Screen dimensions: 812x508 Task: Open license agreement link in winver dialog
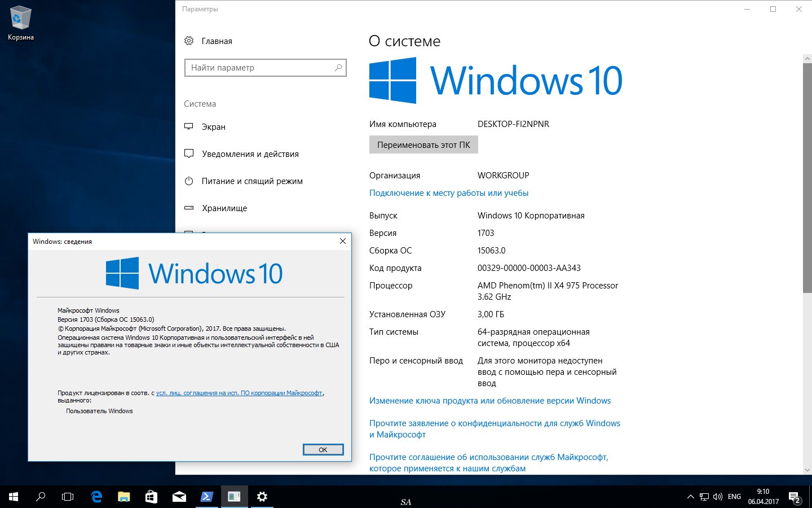pos(239,393)
